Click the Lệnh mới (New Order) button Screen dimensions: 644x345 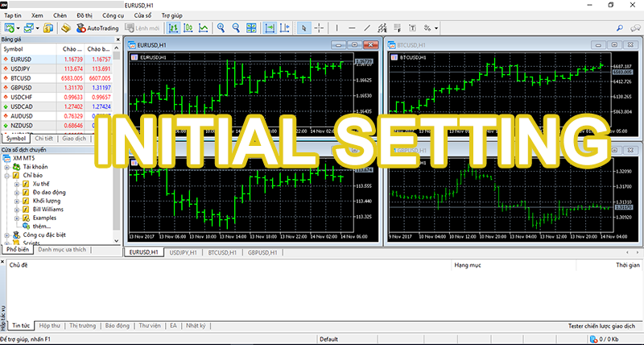[x=142, y=28]
